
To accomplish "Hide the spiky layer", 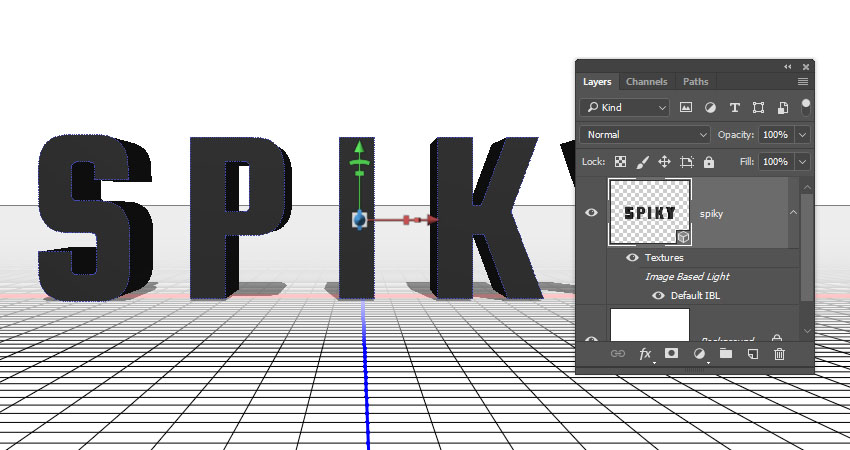I will tap(591, 213).
